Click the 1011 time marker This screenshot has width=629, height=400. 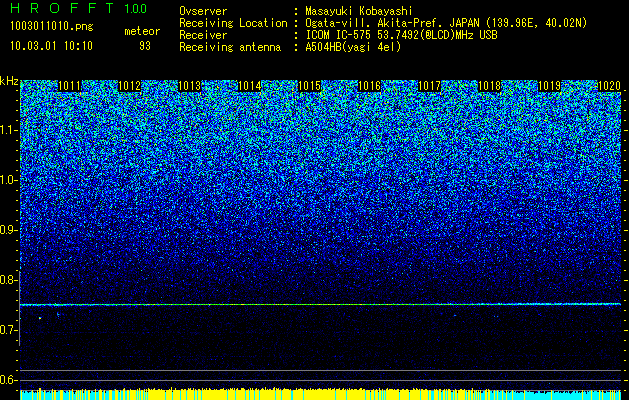click(x=69, y=86)
